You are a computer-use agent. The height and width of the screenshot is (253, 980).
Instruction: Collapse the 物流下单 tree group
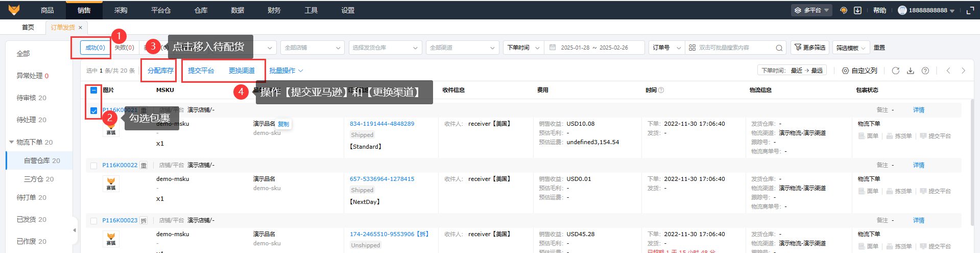click(x=12, y=142)
